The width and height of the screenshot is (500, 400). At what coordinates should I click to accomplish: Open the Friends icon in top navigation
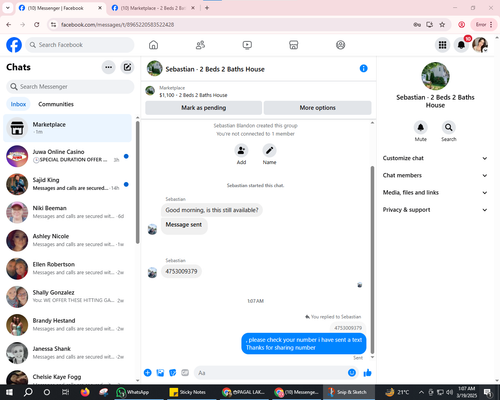[200, 45]
